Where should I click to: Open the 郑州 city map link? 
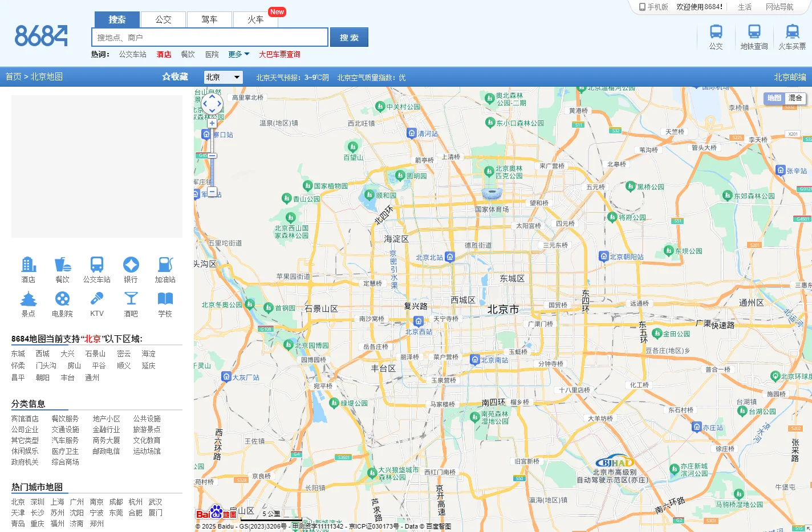click(97, 523)
